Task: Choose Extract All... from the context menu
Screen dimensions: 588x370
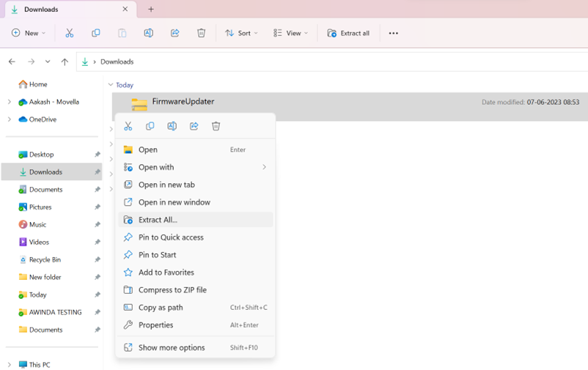Action: (x=158, y=220)
